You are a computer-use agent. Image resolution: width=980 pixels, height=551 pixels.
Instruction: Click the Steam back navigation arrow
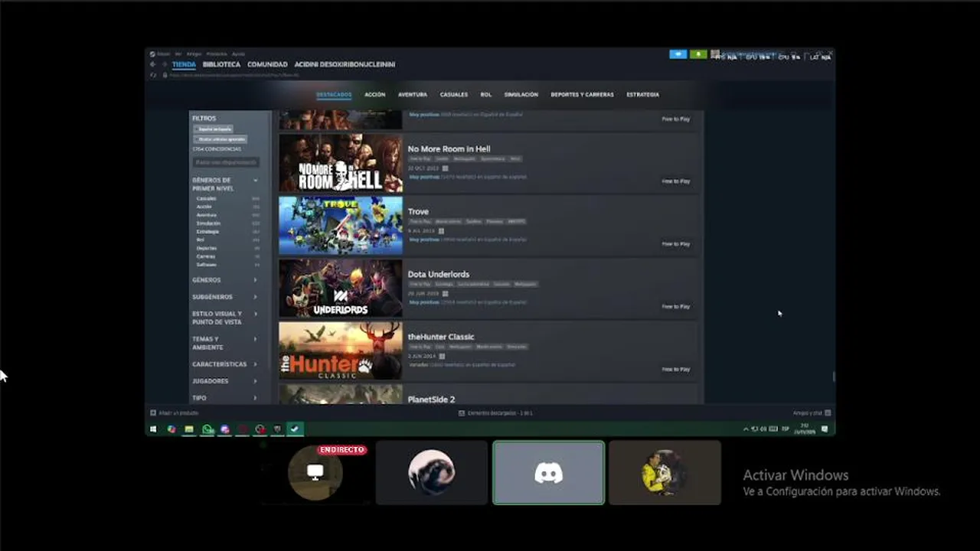click(152, 65)
